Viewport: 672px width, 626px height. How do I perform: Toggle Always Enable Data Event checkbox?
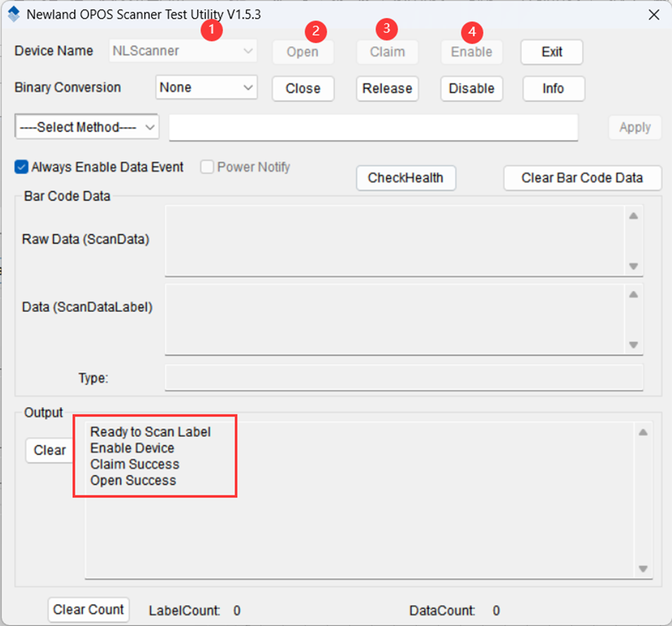tap(21, 167)
